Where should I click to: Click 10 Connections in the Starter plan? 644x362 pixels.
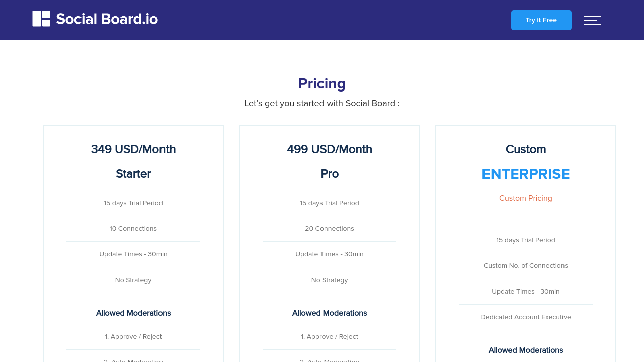pos(133,228)
